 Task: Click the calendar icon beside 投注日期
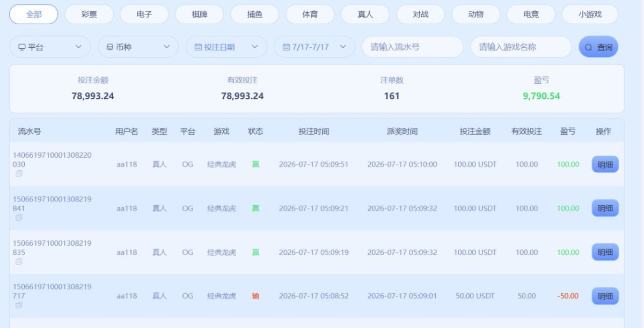point(198,47)
